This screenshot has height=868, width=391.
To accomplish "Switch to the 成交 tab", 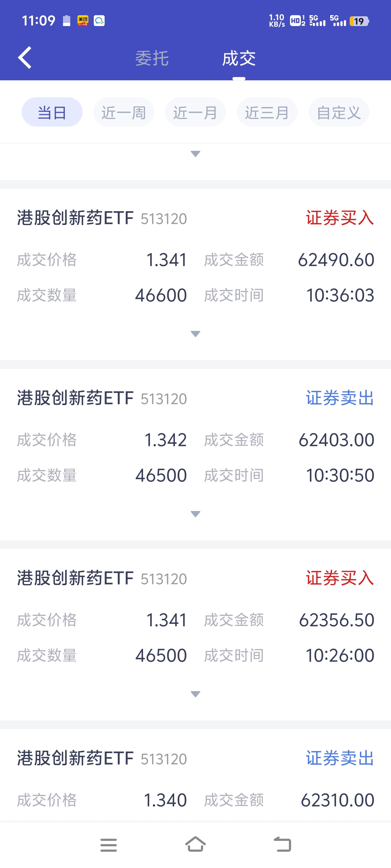I will [x=239, y=58].
